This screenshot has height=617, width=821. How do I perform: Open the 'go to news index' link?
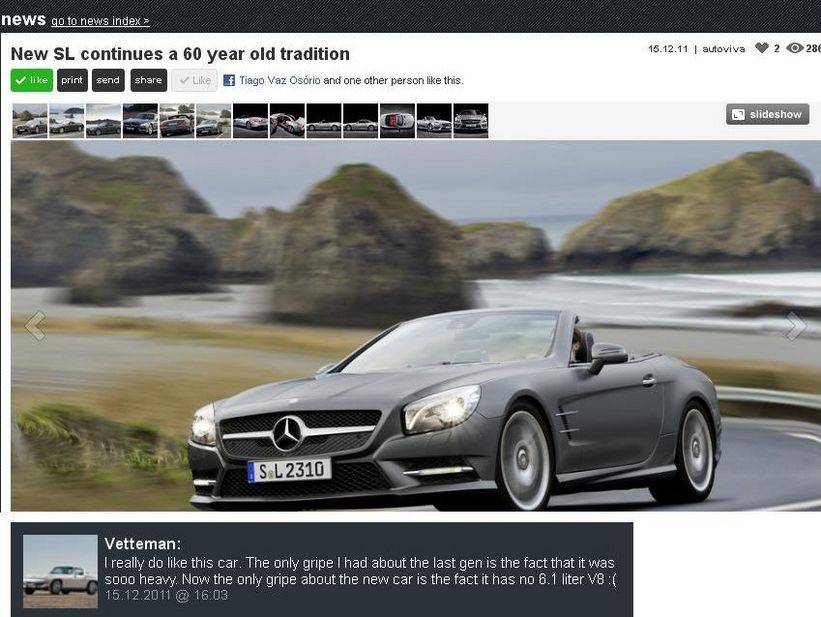[x=100, y=21]
